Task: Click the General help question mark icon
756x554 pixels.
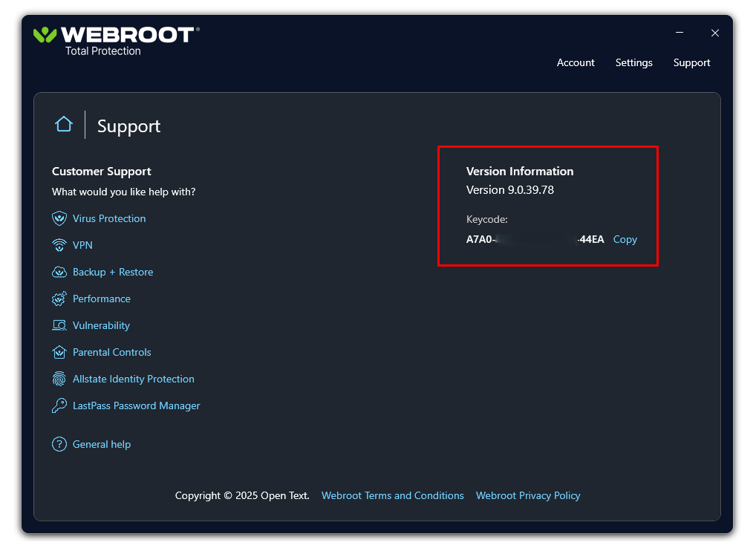Action: click(59, 444)
